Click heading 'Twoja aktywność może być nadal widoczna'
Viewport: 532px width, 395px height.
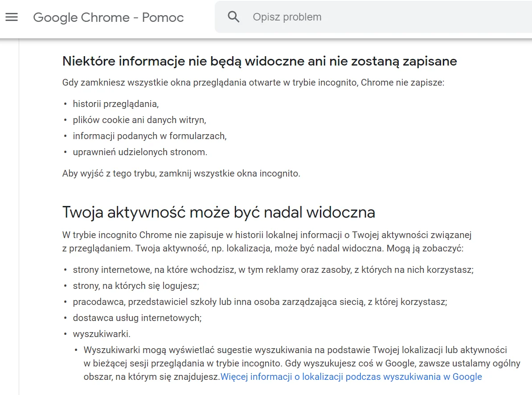[218, 212]
